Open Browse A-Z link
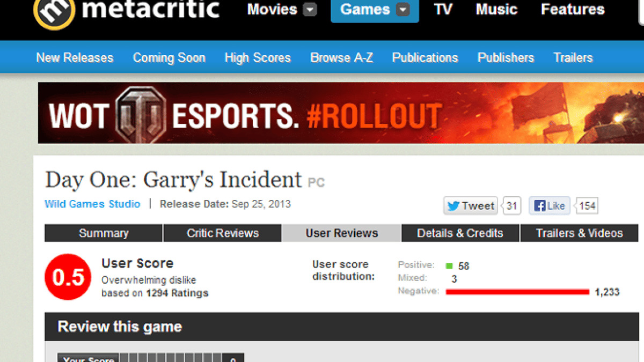 click(341, 57)
